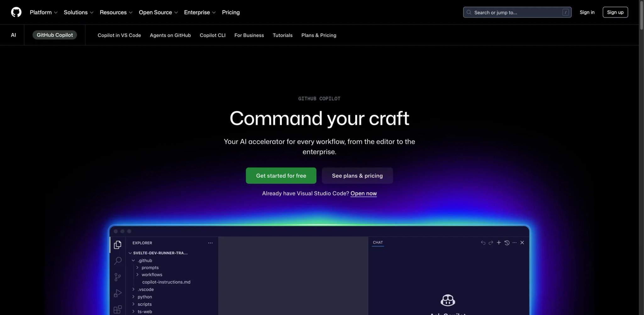Open the Pricing link in the top nav
Viewport: 644px width, 315px height.
(x=231, y=12)
